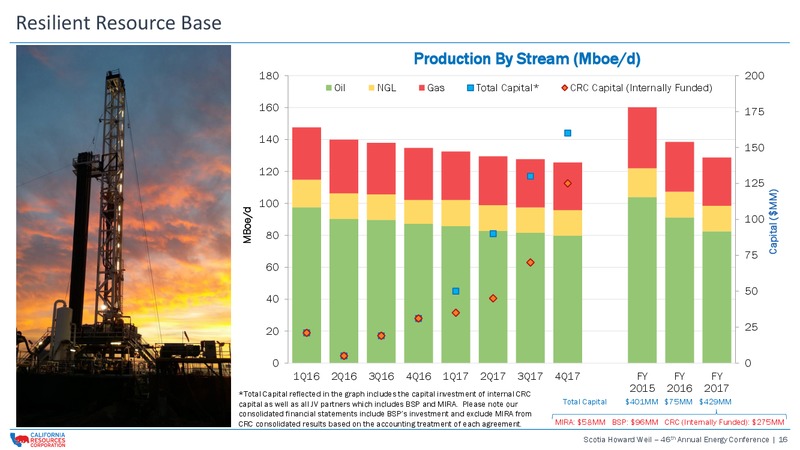Viewport: 800px width, 450px height.
Task: Click the yellow NGL legend swatch
Action: tap(371, 88)
